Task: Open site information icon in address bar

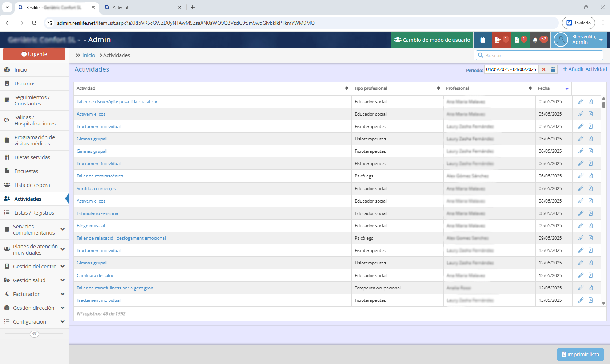Action: coord(50,23)
